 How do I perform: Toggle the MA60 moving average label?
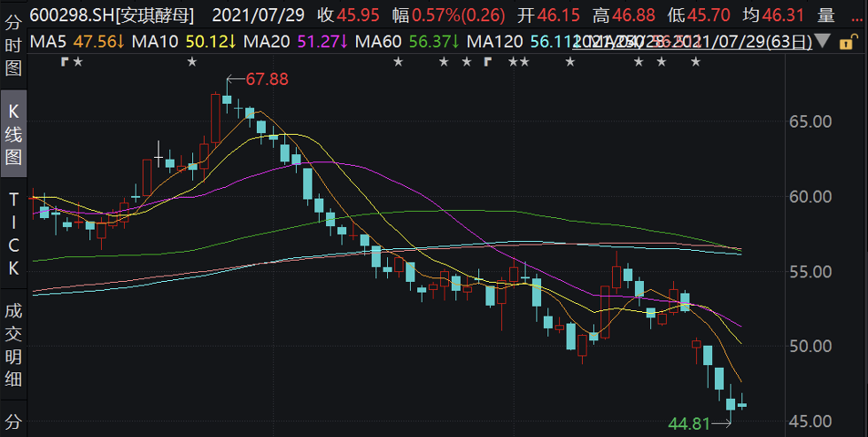tap(405, 42)
